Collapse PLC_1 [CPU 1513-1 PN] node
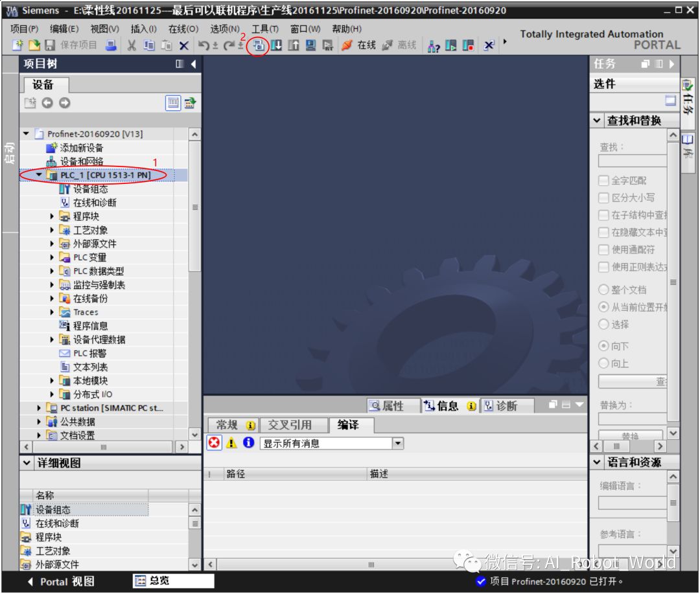The width and height of the screenshot is (700, 594). tap(39, 175)
